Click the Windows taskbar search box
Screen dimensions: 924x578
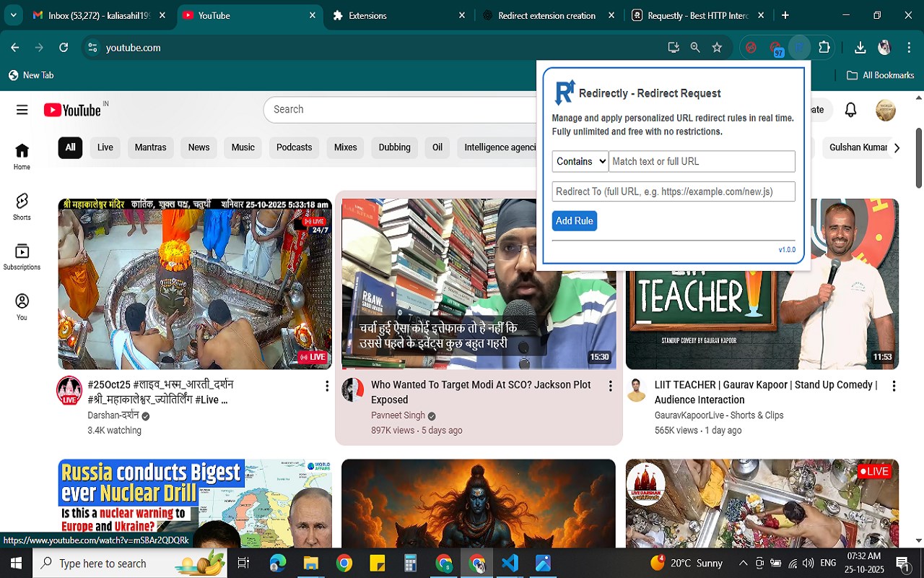pos(130,563)
